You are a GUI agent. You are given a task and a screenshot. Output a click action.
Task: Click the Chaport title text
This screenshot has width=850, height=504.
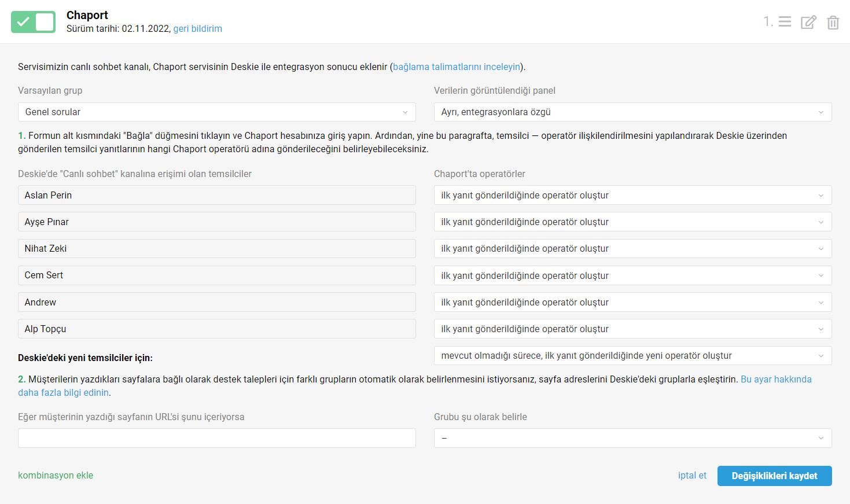(x=87, y=15)
